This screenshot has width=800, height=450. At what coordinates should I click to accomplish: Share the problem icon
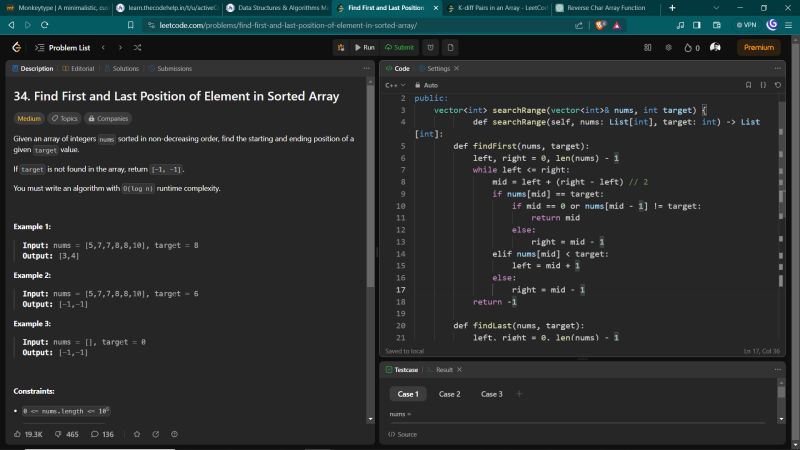[156, 434]
